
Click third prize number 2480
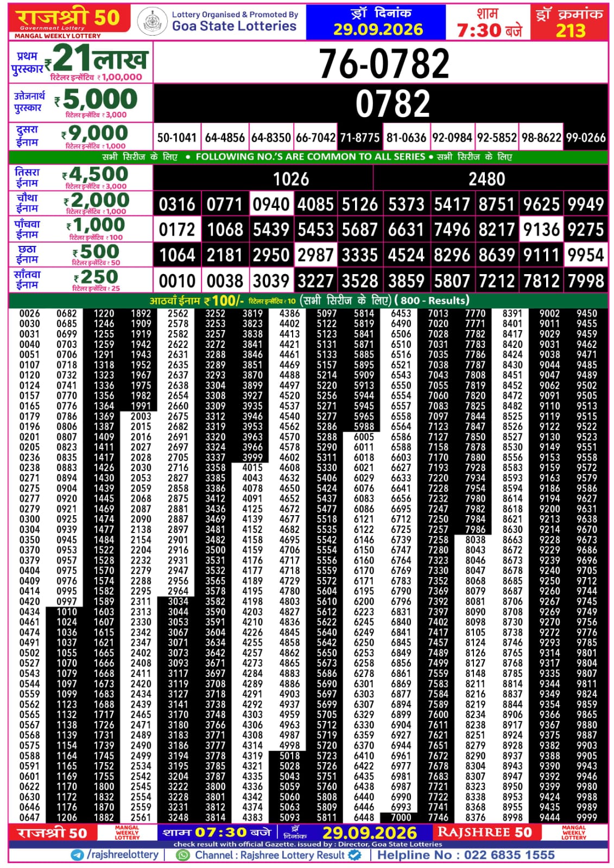487,179
